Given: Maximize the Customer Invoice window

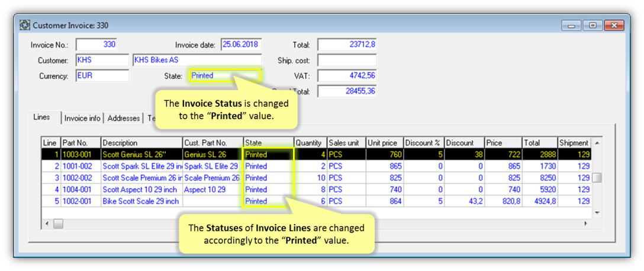Looking at the screenshot, I should coord(593,25).
